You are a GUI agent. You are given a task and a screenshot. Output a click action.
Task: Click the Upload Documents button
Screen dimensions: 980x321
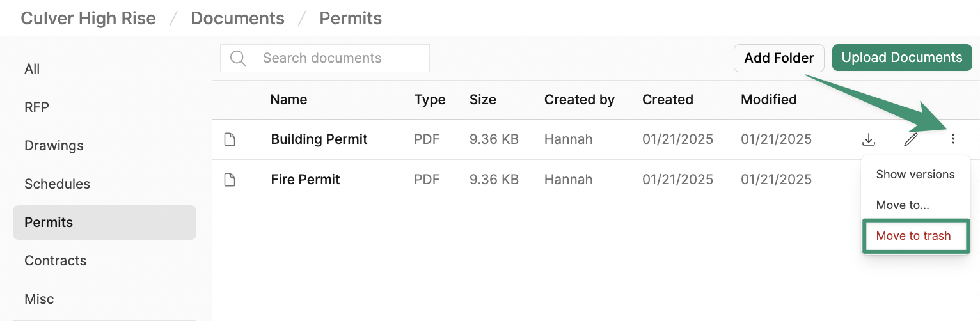[902, 58]
